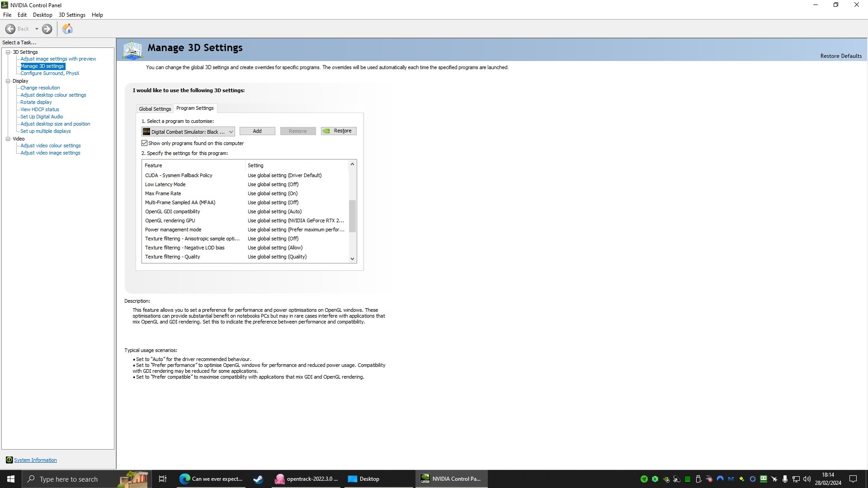Click Restore Defaults link
868x488 pixels.
tap(841, 56)
